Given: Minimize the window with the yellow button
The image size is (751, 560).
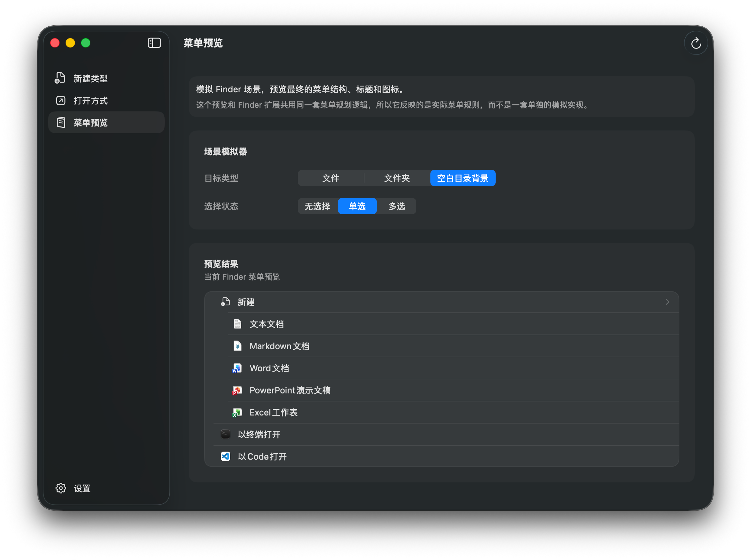Looking at the screenshot, I should [70, 43].
